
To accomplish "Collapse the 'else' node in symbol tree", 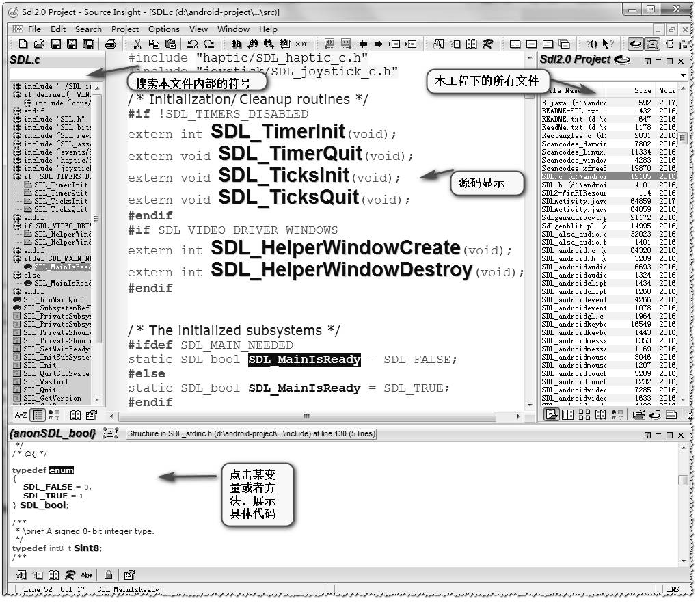I will [17, 275].
